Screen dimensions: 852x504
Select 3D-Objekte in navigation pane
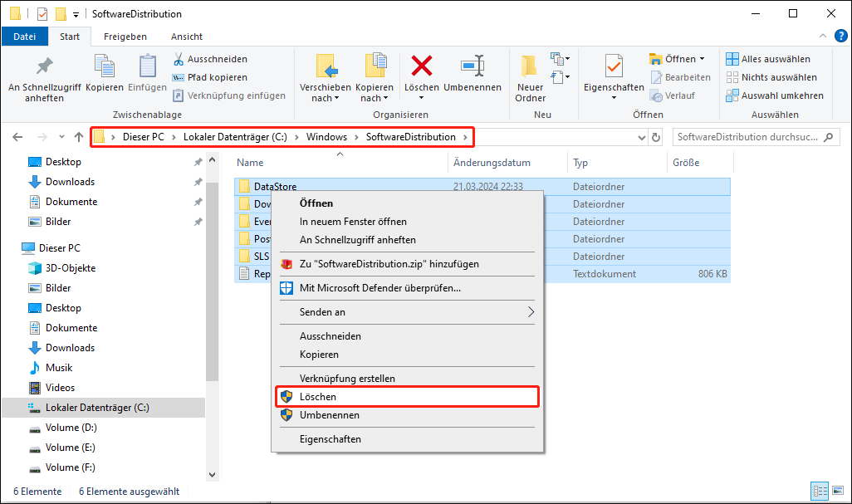[x=70, y=267]
